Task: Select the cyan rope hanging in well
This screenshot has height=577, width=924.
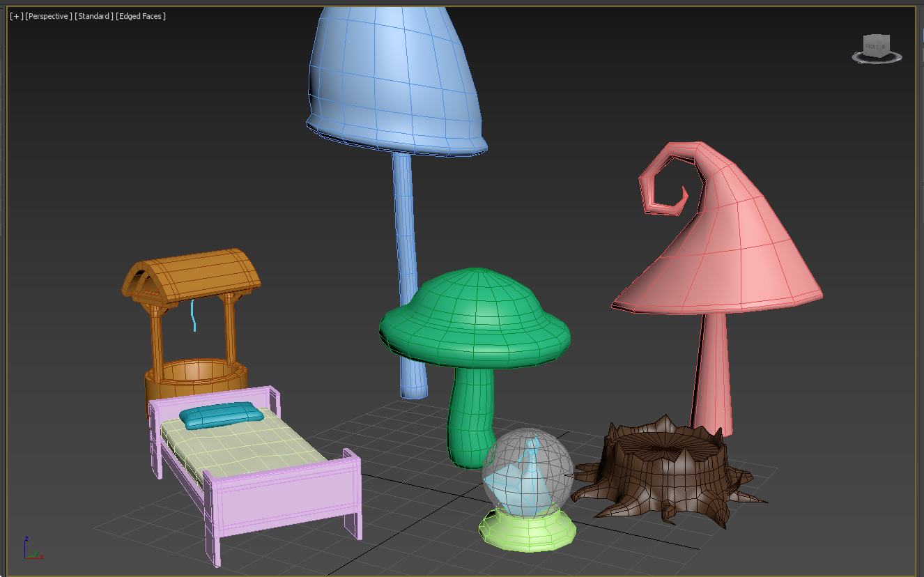Action: point(194,315)
